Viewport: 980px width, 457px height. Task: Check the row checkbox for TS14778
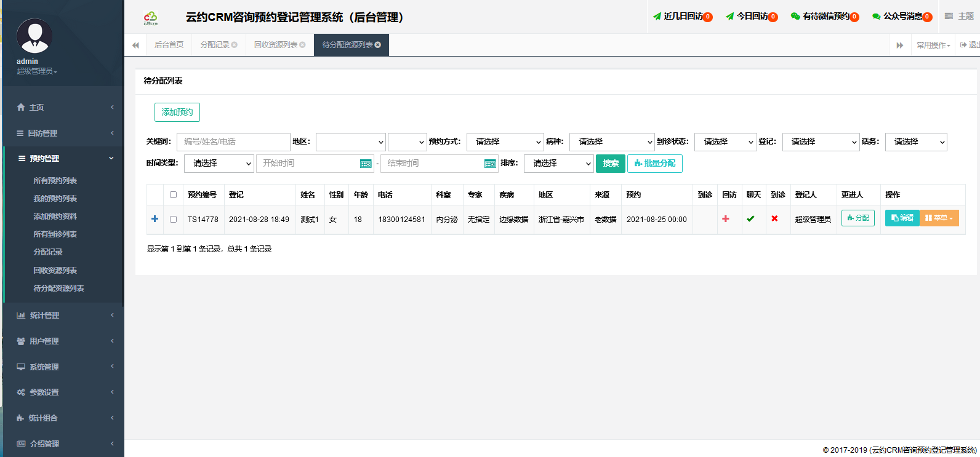click(x=173, y=219)
